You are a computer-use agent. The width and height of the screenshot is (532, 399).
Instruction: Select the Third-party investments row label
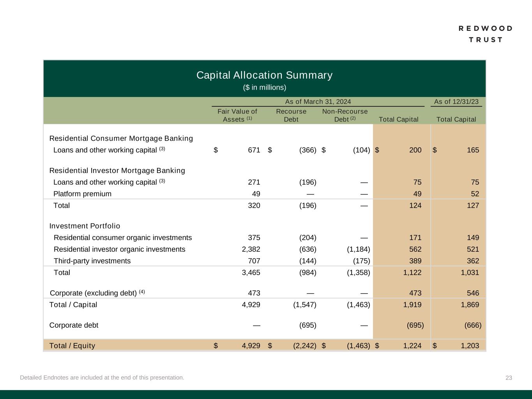pos(92,261)
